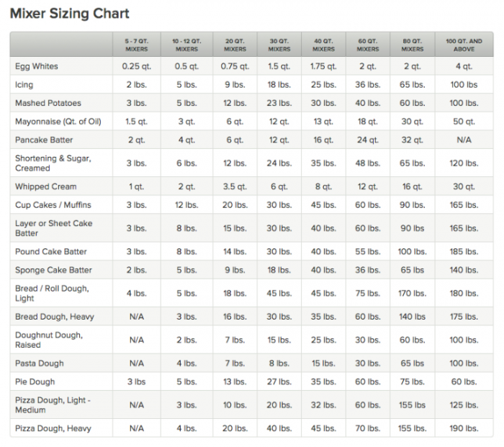The image size is (504, 447).
Task: Select the Sponge Cake Batter row label
Action: [53, 270]
